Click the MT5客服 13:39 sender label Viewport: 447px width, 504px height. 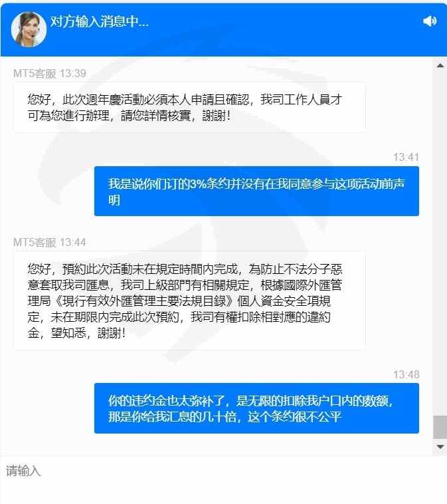click(50, 73)
